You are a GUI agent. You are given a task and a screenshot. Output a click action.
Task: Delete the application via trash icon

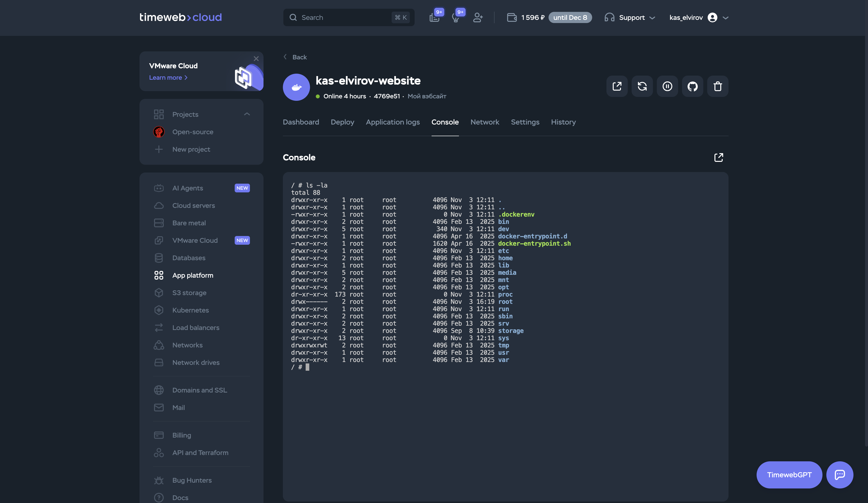point(718,86)
